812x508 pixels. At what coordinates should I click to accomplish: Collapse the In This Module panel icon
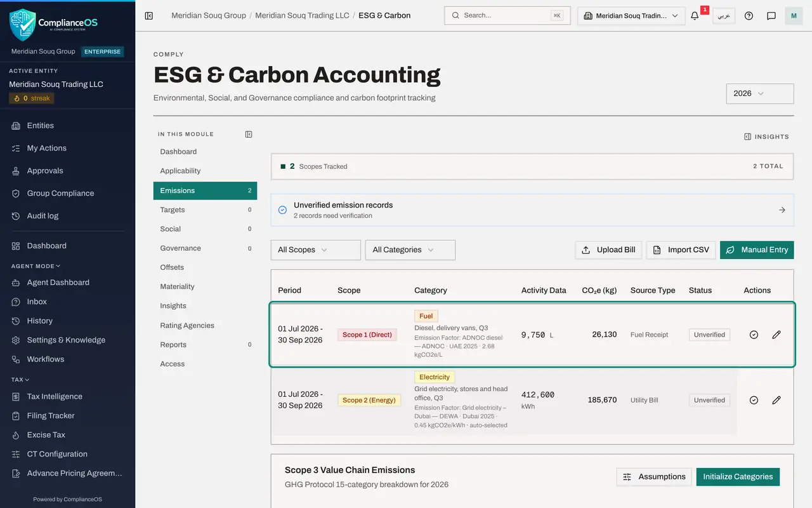249,134
